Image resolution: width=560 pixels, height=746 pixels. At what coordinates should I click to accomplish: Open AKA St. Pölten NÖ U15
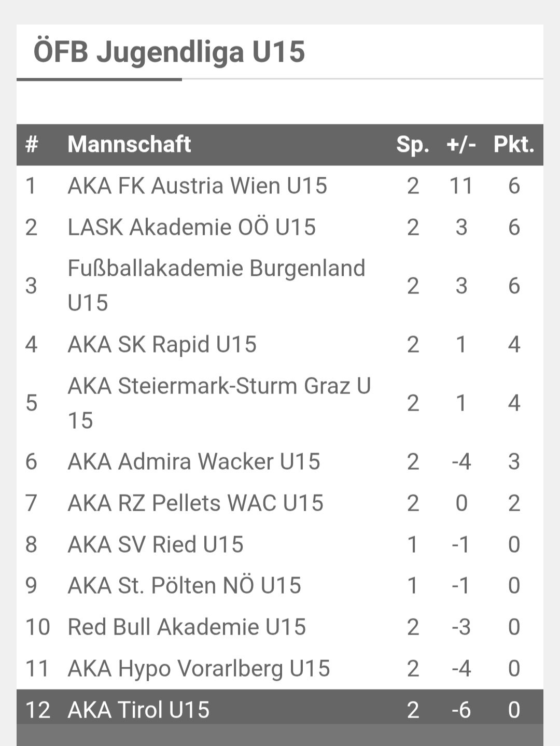(184, 585)
